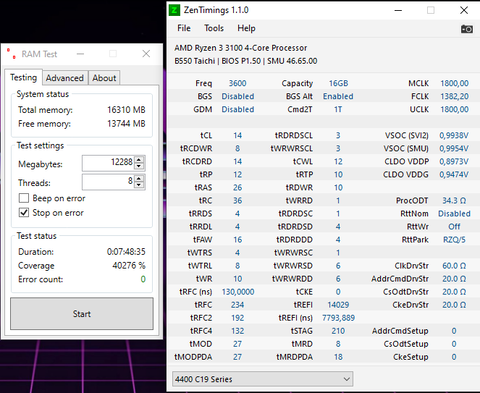The width and height of the screenshot is (480, 393).
Task: Click the Capacity value 16GB
Action: tap(338, 83)
